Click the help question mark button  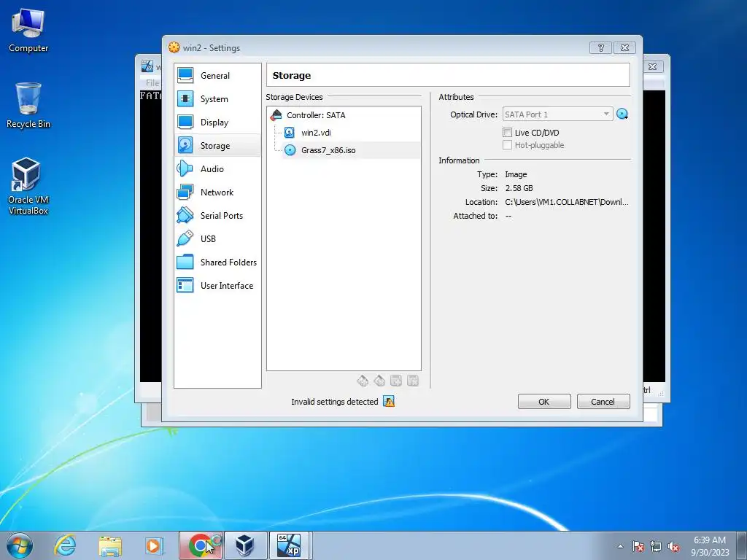pos(601,47)
